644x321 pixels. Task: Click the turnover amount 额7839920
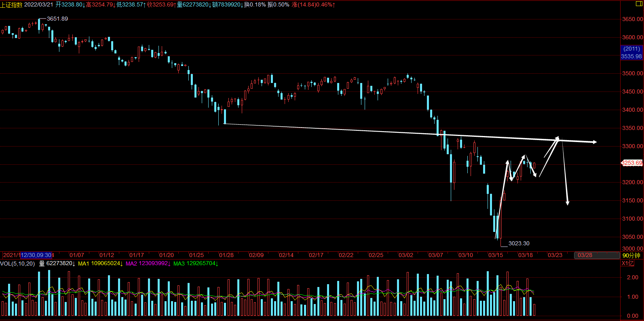coord(228,5)
